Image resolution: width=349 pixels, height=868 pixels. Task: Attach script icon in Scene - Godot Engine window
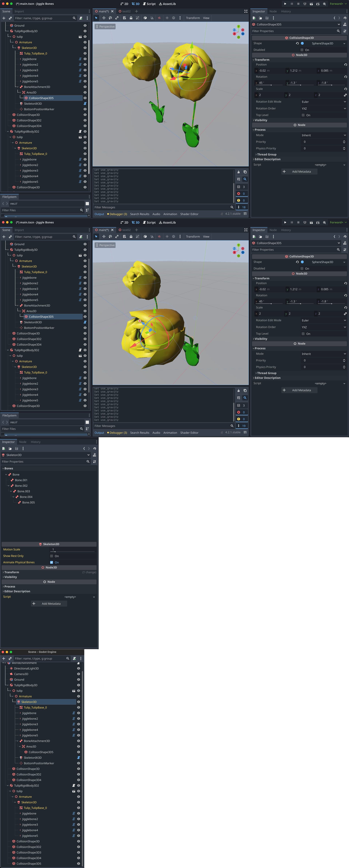click(x=74, y=658)
